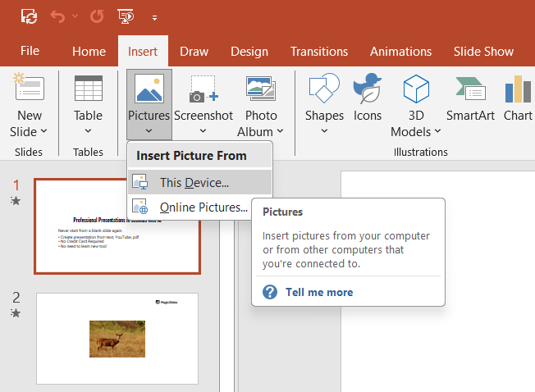535x392 pixels.
Task: Click the Online Pictures globe icon
Action: 139,207
